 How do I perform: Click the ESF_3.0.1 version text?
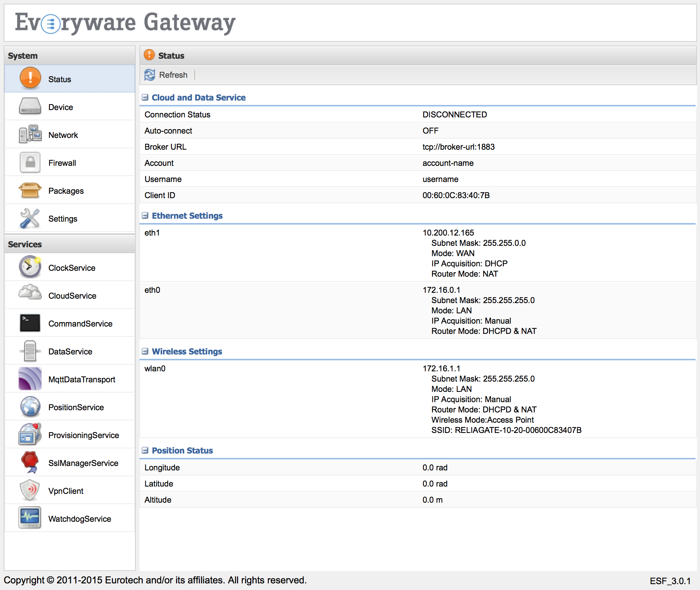pyautogui.click(x=670, y=581)
